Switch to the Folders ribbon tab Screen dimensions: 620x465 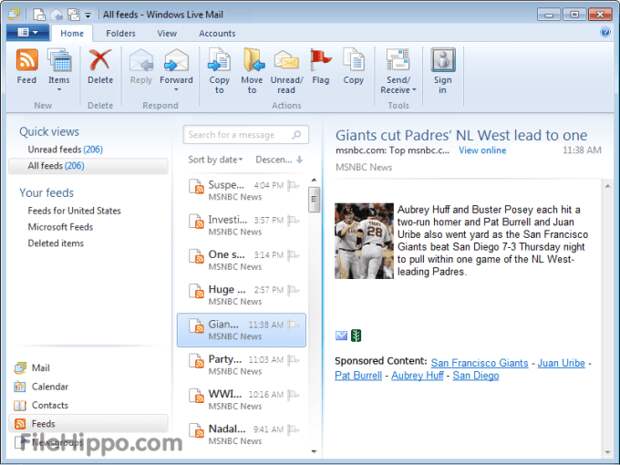(121, 34)
